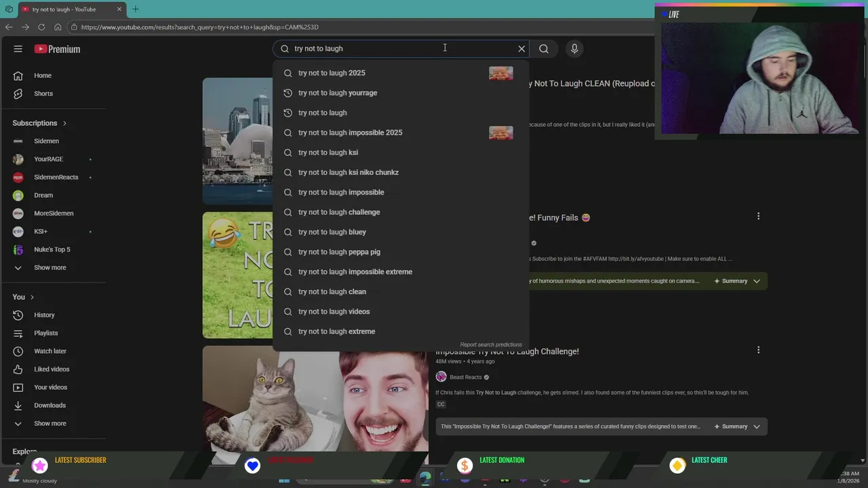Focus the browser address bar URL

[x=199, y=27]
